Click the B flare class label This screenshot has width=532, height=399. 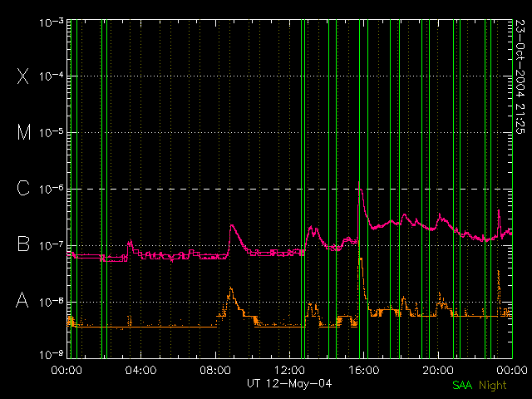click(x=23, y=244)
